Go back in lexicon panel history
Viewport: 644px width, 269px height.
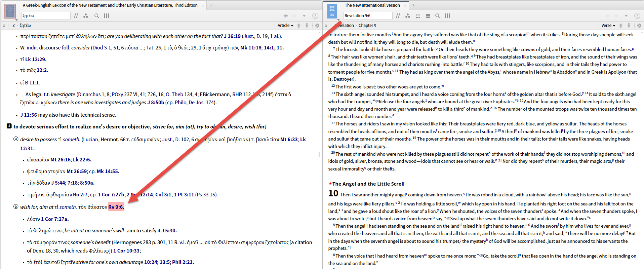[286, 16]
